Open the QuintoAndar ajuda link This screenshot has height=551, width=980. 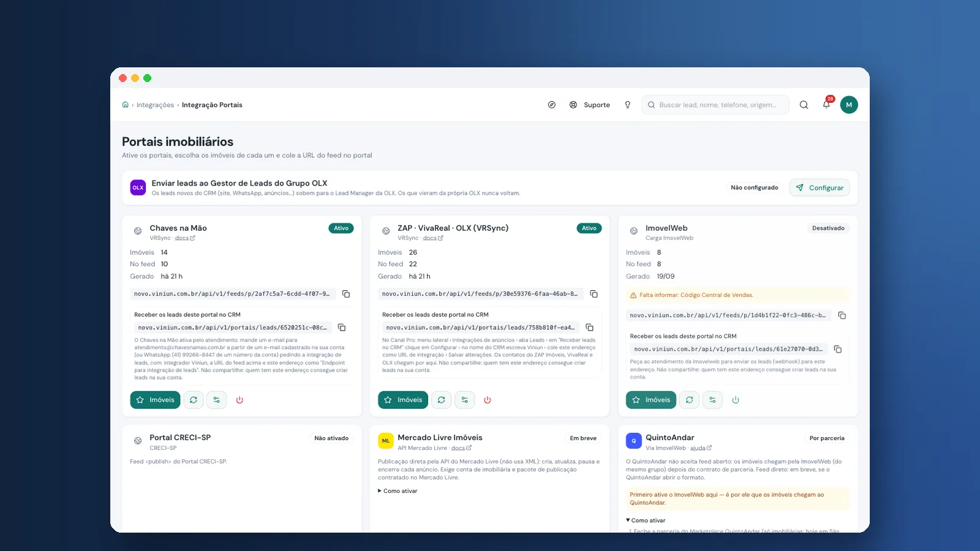pos(701,448)
